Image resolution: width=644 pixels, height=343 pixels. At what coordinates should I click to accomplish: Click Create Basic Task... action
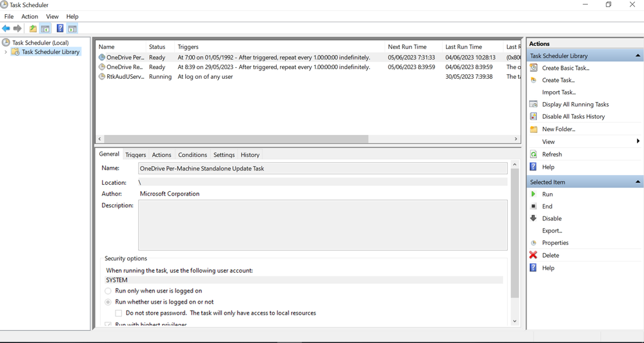point(565,68)
